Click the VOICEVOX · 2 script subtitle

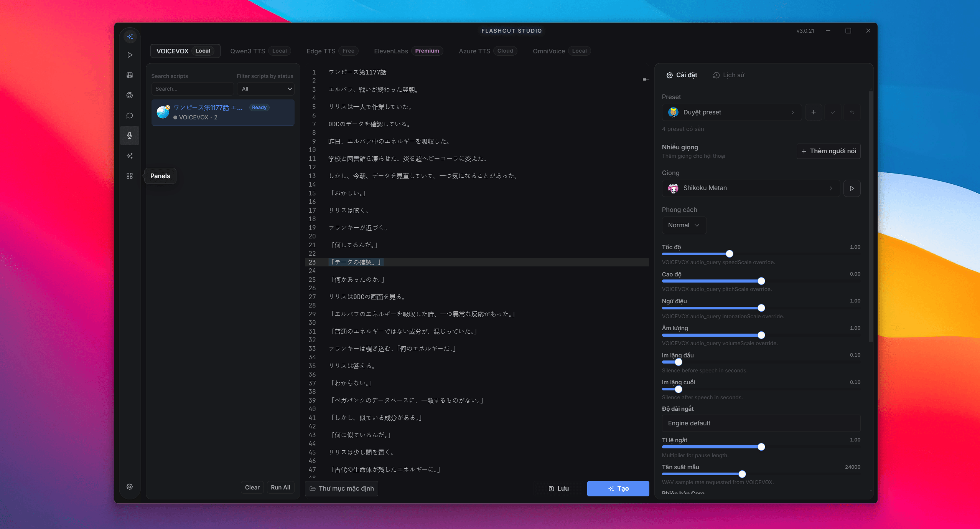click(198, 117)
